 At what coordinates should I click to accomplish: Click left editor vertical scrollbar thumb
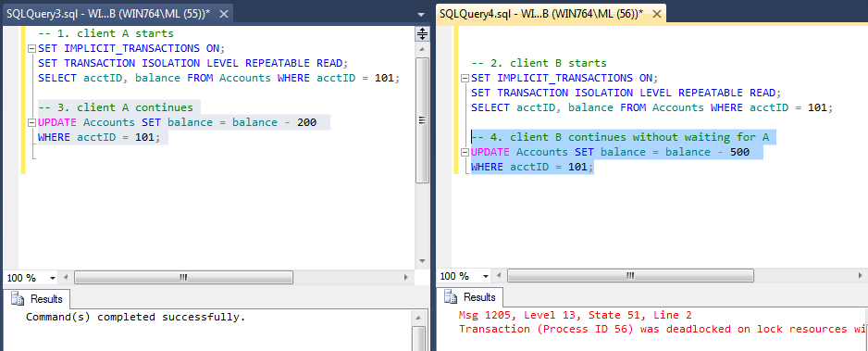(x=422, y=120)
